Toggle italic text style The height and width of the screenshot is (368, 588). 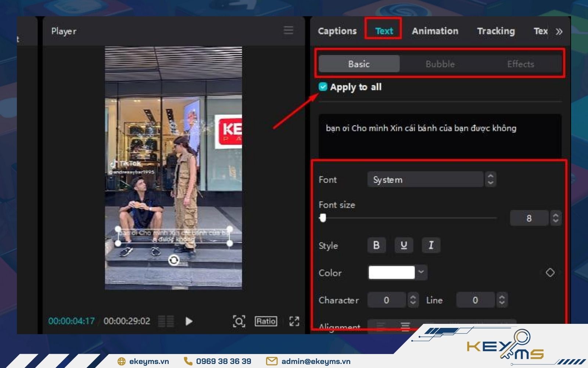coord(431,245)
